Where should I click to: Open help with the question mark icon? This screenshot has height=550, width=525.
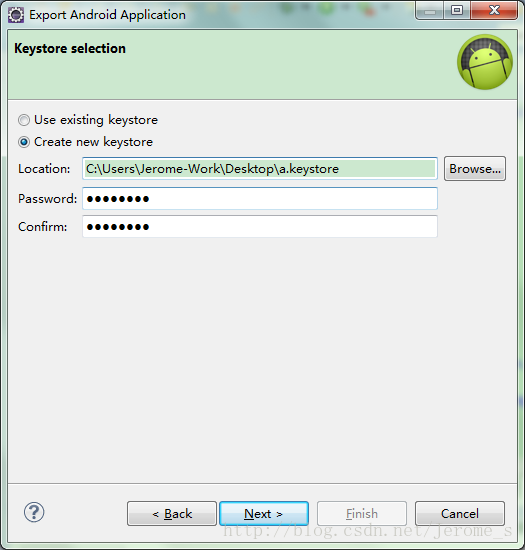[x=34, y=512]
